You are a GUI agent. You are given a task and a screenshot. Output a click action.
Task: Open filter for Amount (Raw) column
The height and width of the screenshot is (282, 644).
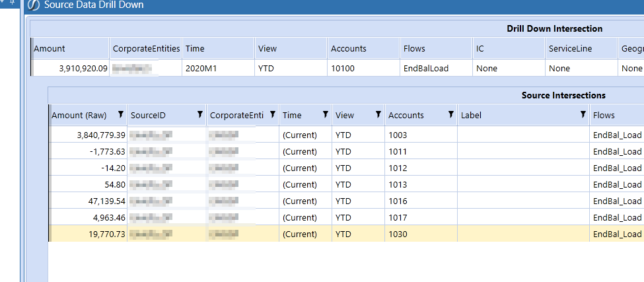[121, 115]
